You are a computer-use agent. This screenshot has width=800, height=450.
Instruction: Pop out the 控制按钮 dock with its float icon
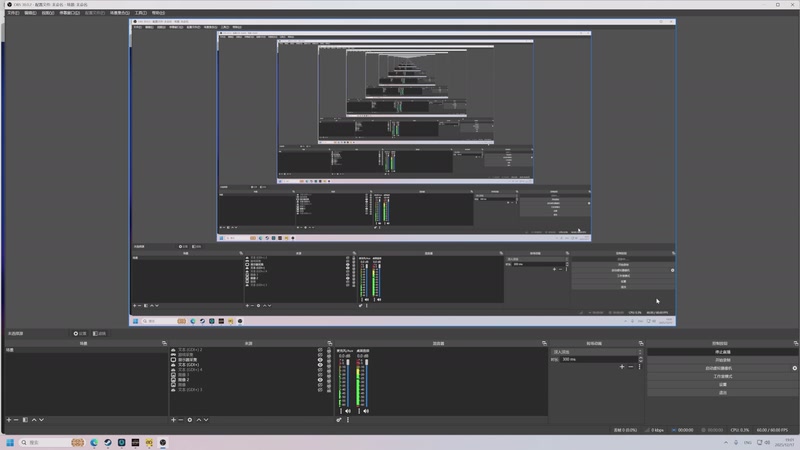(x=795, y=343)
